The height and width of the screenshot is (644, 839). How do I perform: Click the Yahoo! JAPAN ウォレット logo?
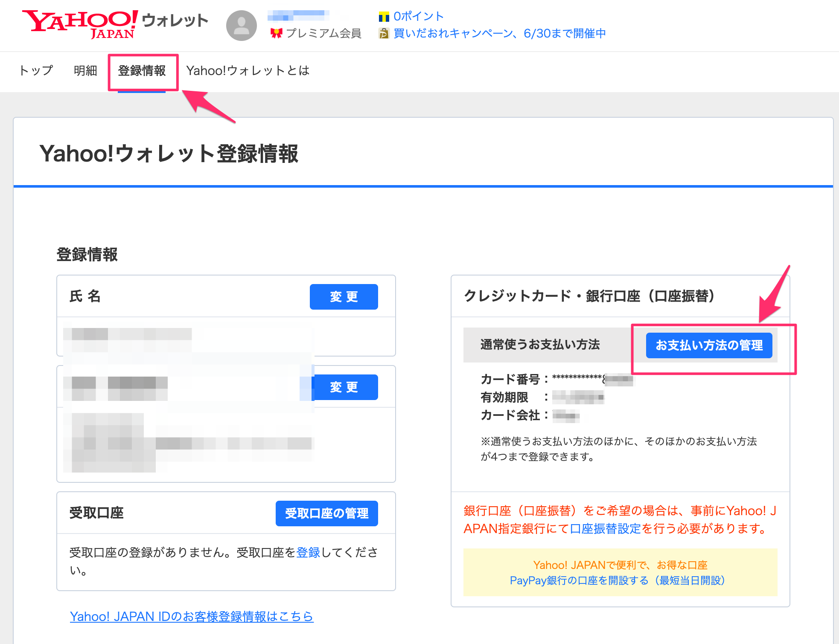pyautogui.click(x=115, y=24)
